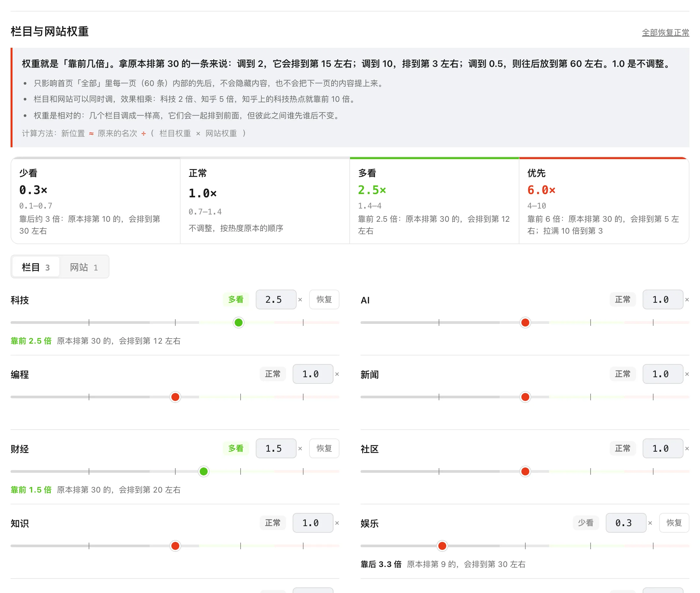Viewport: 700px width, 593px height.
Task: Click the 编程 weight input field
Action: 313,374
